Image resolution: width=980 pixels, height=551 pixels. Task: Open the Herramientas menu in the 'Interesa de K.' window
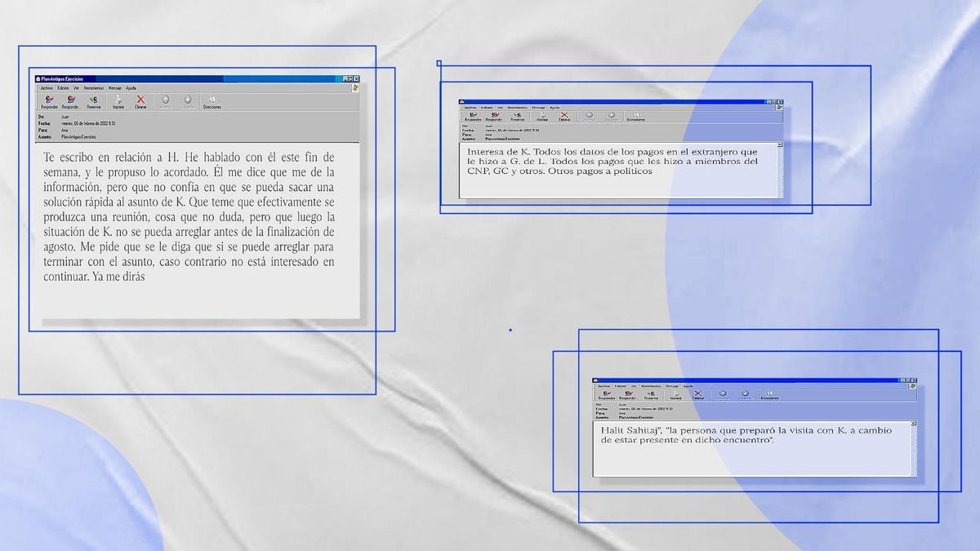pos(517,108)
